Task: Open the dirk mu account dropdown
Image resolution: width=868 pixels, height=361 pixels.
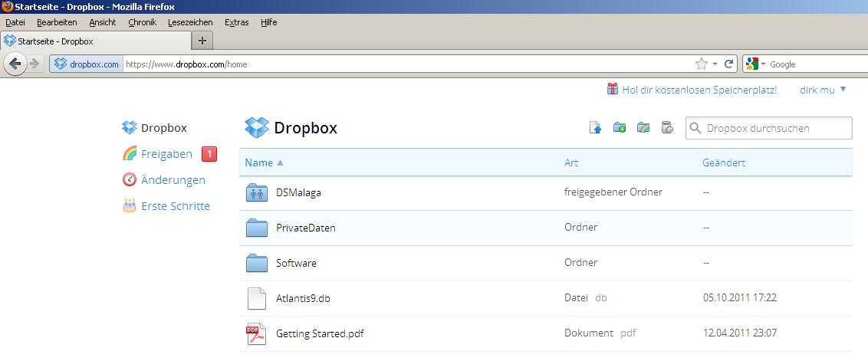Action: (x=824, y=90)
